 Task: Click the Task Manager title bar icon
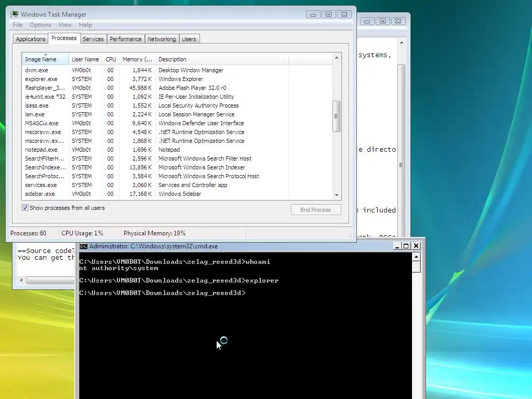pyautogui.click(x=15, y=14)
